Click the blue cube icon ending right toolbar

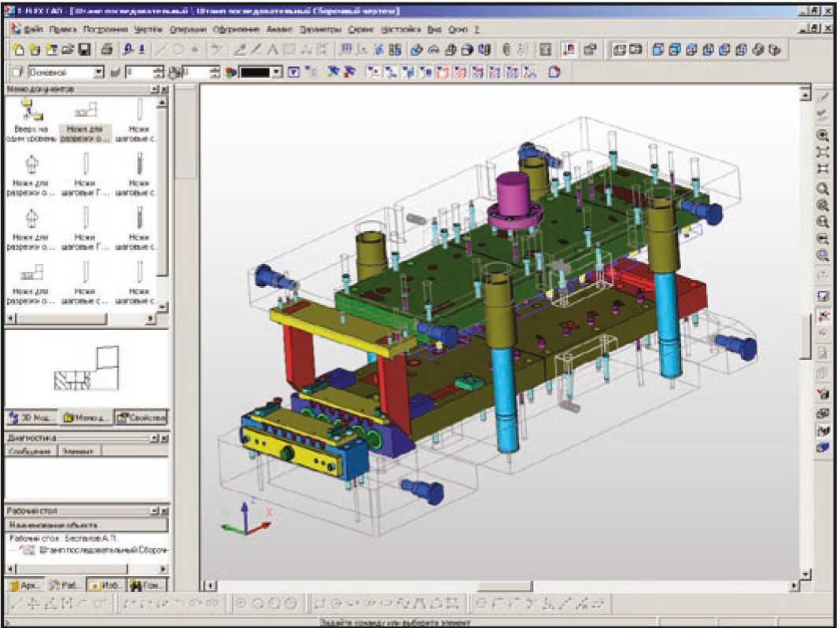[x=823, y=447]
